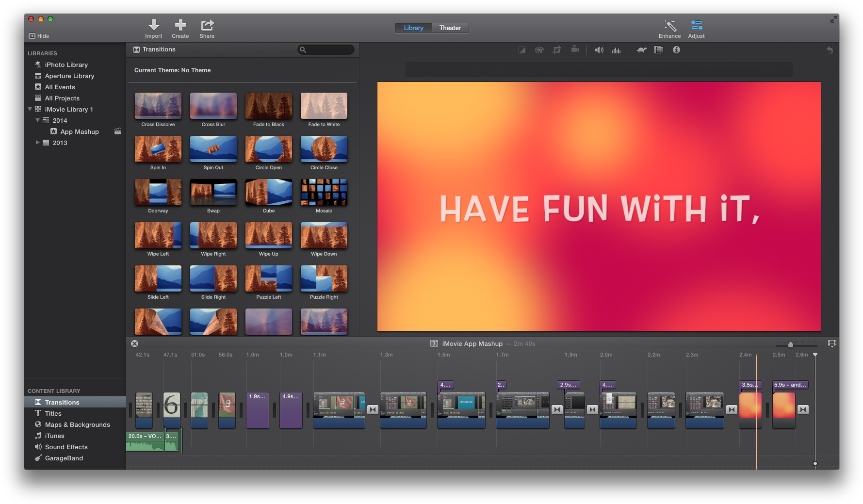863x504 pixels.
Task: Open Sound Effects content
Action: click(66, 447)
